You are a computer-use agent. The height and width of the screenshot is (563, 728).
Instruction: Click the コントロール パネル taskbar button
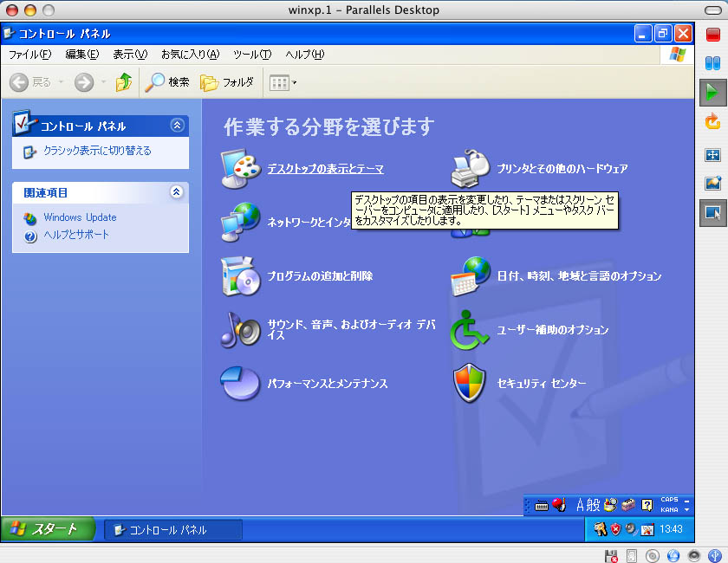pyautogui.click(x=173, y=530)
